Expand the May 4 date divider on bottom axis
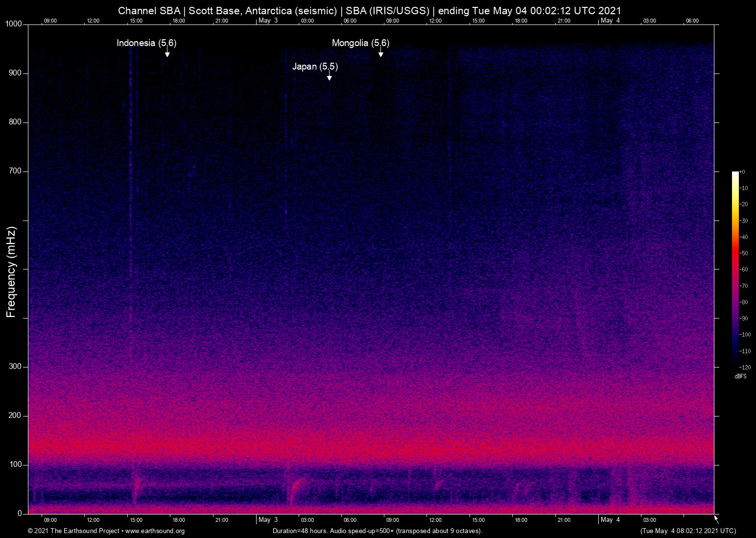Image resolution: width=756 pixels, height=538 pixels. pyautogui.click(x=610, y=520)
